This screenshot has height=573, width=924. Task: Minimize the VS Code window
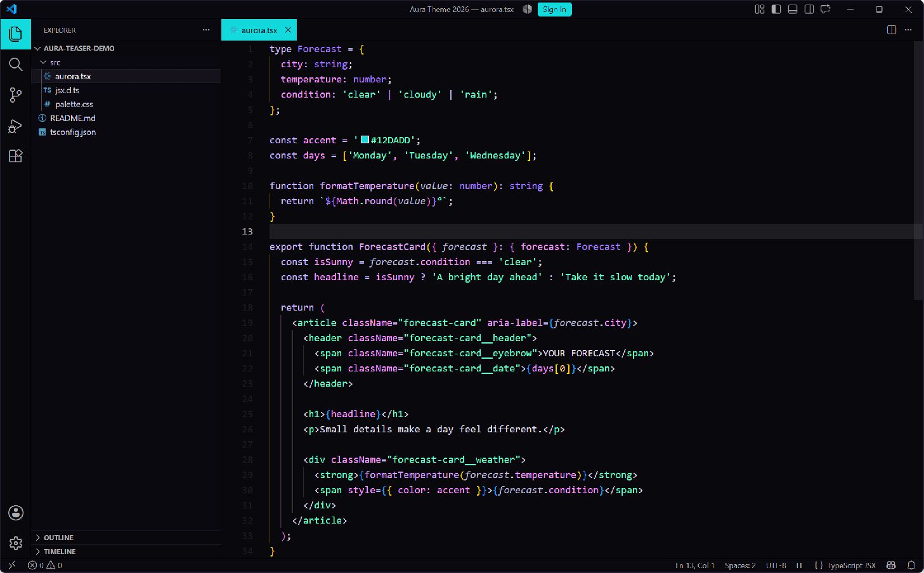[x=851, y=10]
